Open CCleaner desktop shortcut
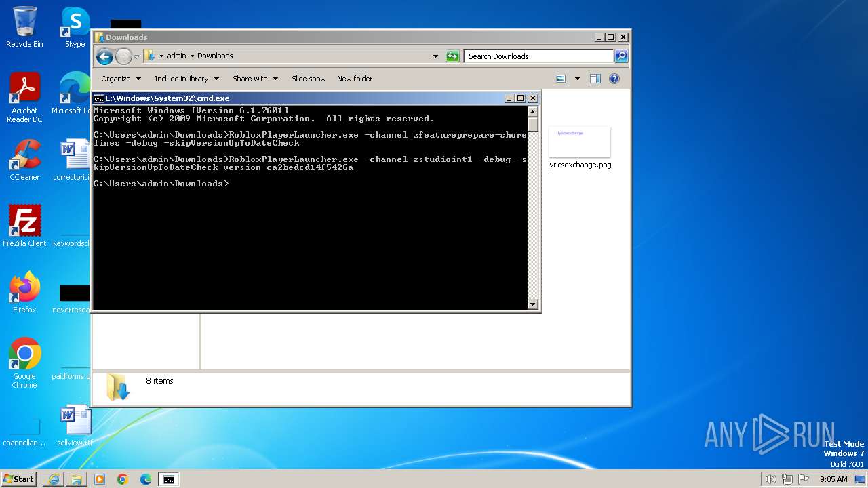 tap(24, 160)
